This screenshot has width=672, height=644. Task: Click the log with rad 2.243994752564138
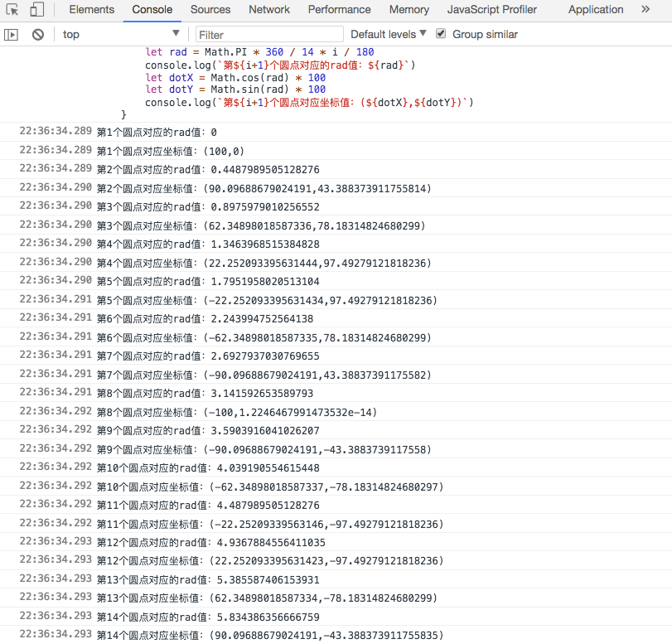pos(205,319)
